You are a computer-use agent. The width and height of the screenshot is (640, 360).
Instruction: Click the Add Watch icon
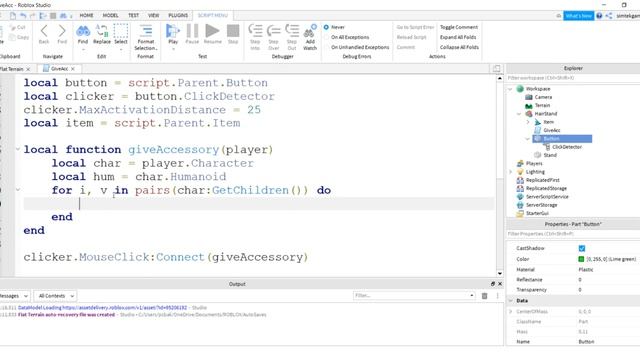click(310, 31)
